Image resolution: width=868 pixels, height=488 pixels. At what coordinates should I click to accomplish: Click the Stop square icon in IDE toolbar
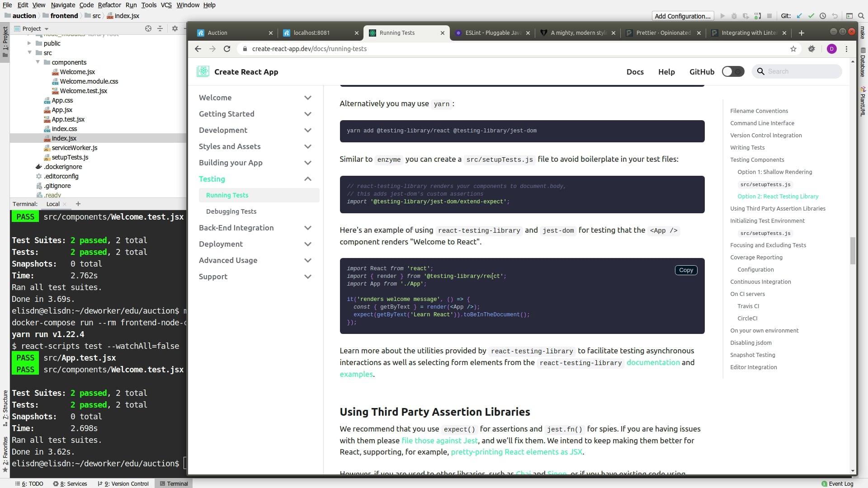coord(769,16)
